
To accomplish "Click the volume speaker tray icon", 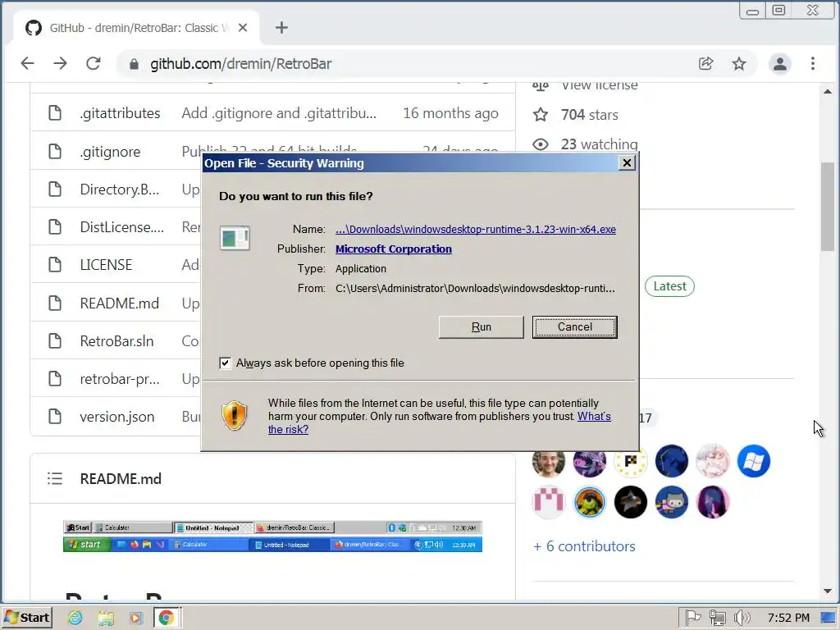I will [742, 618].
